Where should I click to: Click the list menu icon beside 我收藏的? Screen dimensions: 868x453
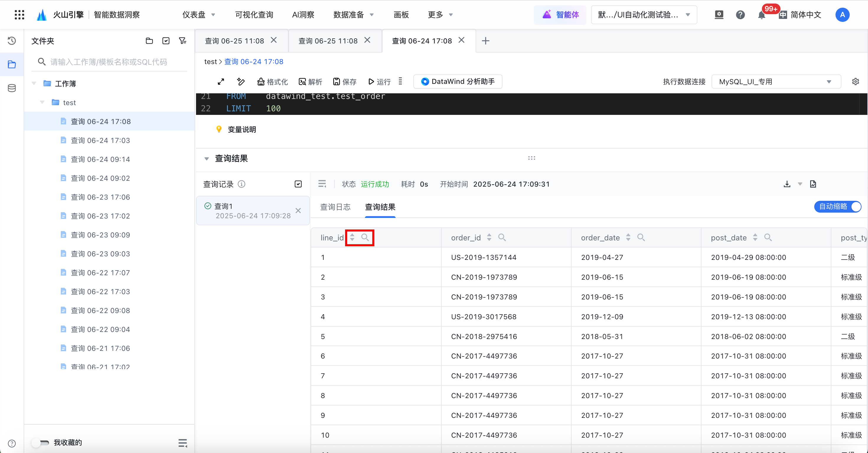coord(183,443)
